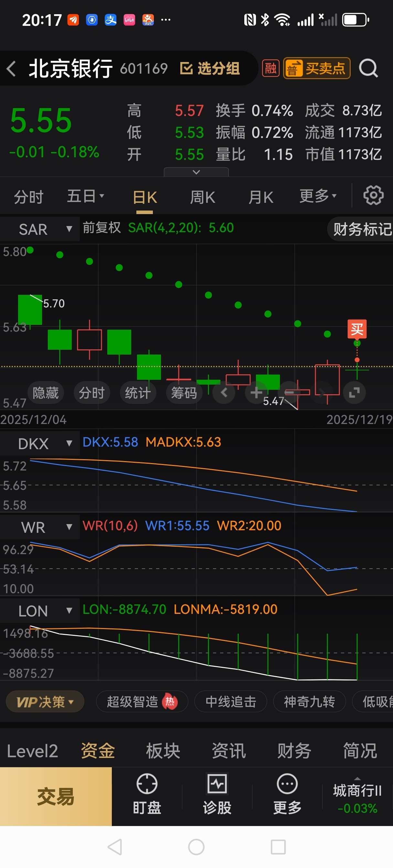Open the 资讯 news tab
This screenshot has width=393, height=868.
[229, 751]
